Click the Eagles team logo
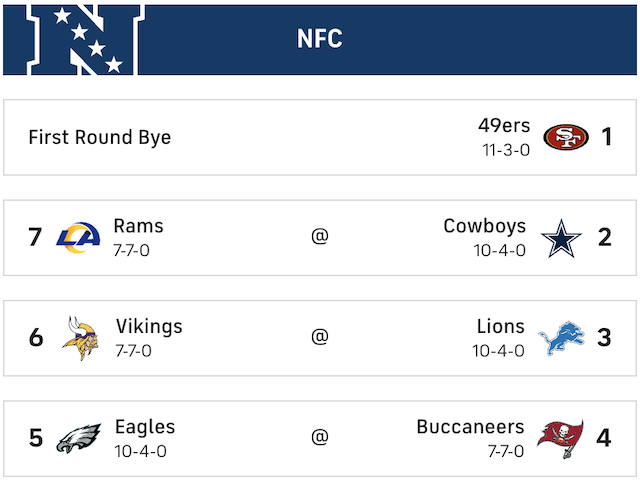Image resolution: width=640 pixels, height=480 pixels. point(79,438)
